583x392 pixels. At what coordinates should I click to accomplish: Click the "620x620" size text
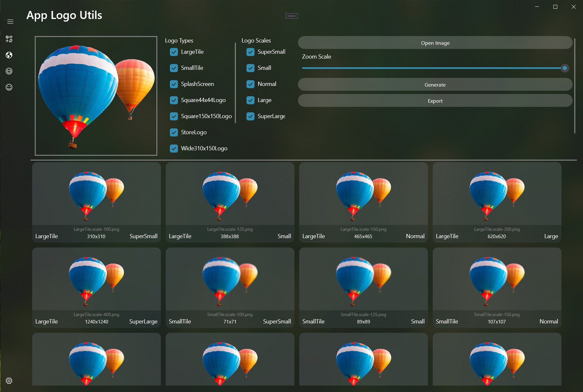tap(497, 236)
